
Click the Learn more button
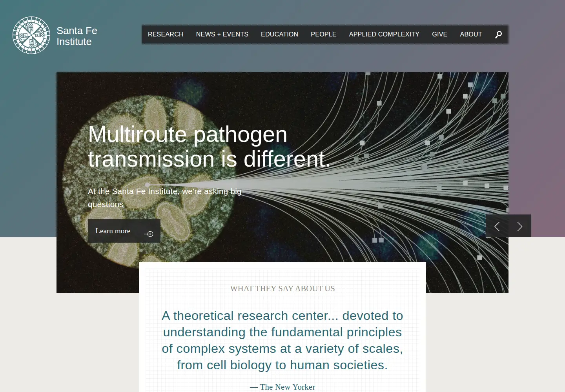124,231
